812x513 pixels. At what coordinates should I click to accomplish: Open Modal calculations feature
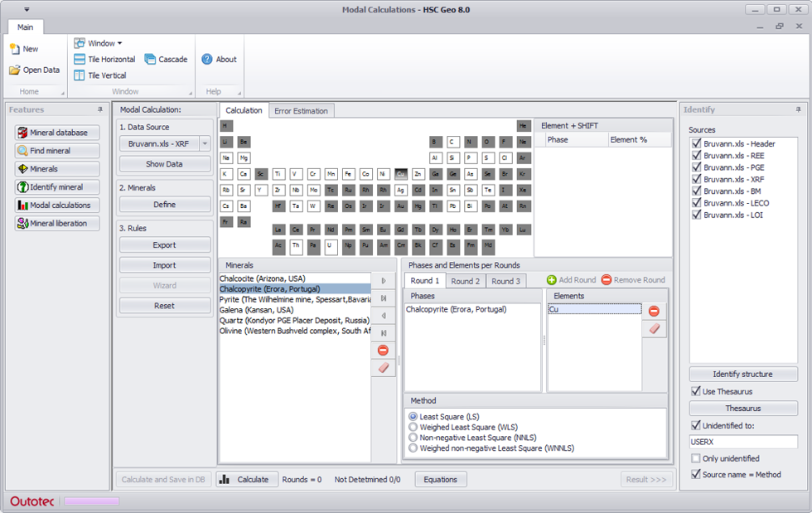click(57, 206)
